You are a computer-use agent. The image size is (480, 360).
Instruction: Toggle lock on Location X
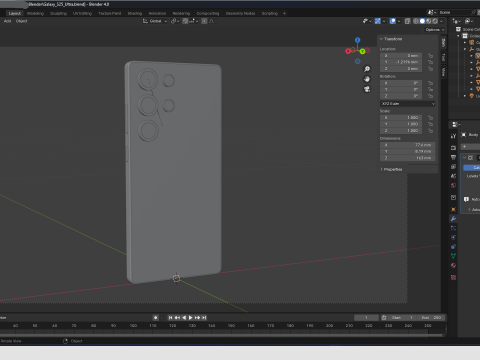[430, 56]
